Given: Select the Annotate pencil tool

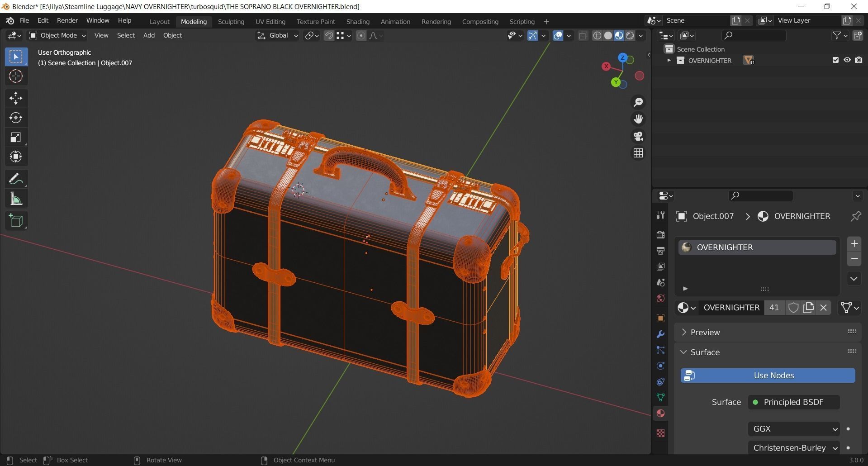Looking at the screenshot, I should tap(16, 179).
